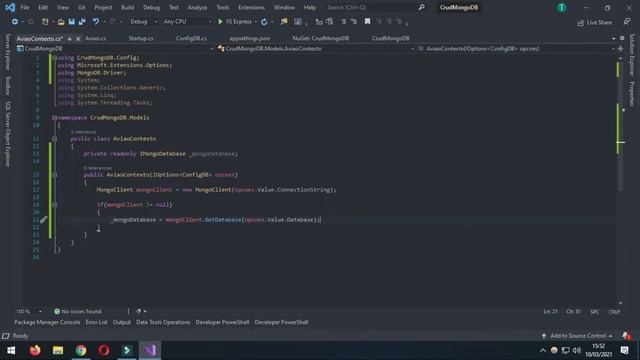Click the bookmark toolbar icon
This screenshot has width=640, height=360.
point(367,22)
